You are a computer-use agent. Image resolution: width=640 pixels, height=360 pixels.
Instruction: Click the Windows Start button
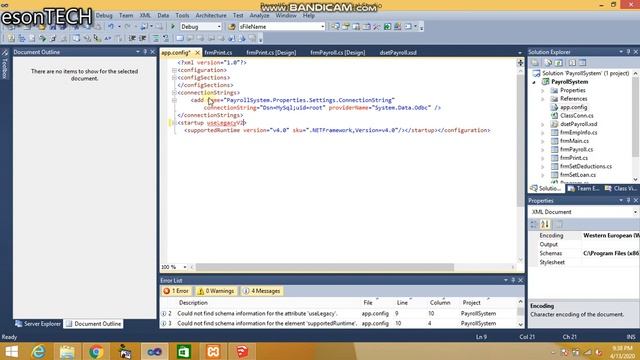click(11, 351)
